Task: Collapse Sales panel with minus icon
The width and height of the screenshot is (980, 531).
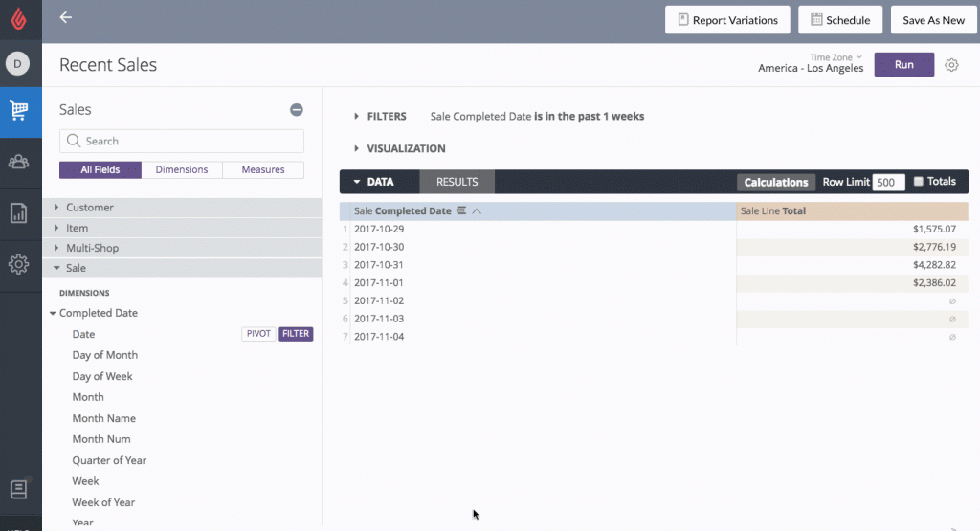Action: 297,110
